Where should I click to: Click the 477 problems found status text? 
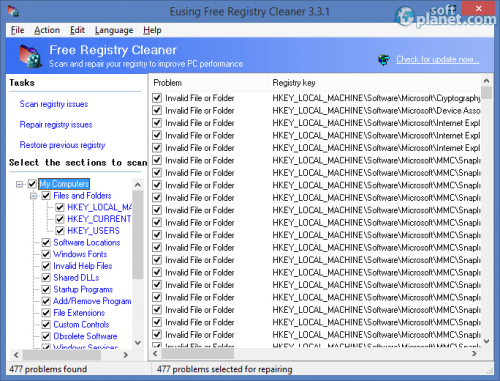click(48, 369)
